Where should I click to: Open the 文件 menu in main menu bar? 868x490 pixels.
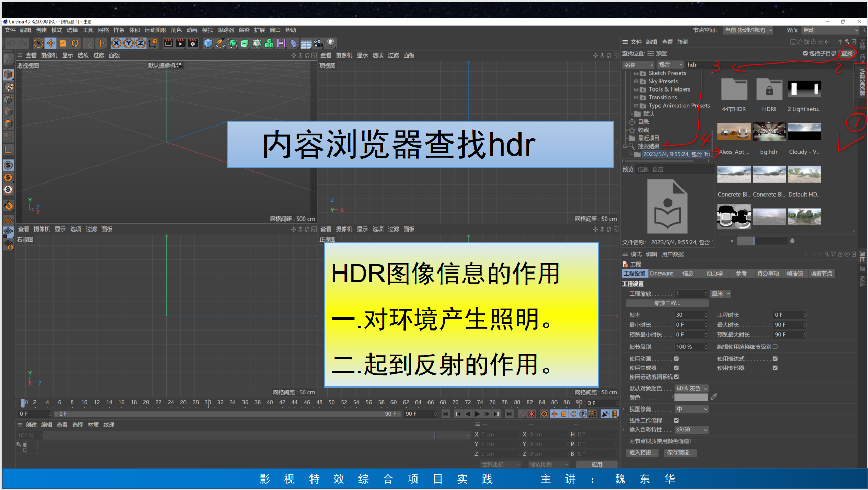pos(10,30)
